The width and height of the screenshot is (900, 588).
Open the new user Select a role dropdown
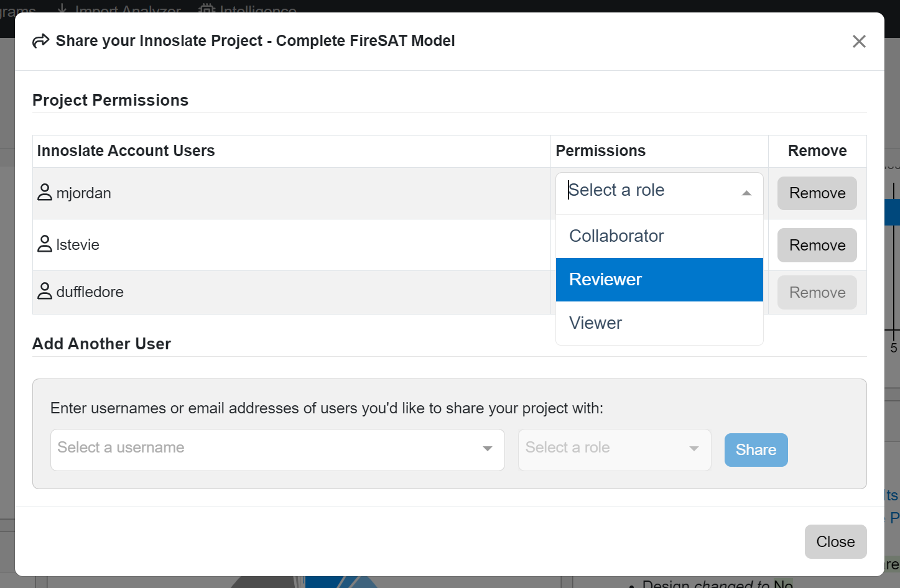pos(615,450)
